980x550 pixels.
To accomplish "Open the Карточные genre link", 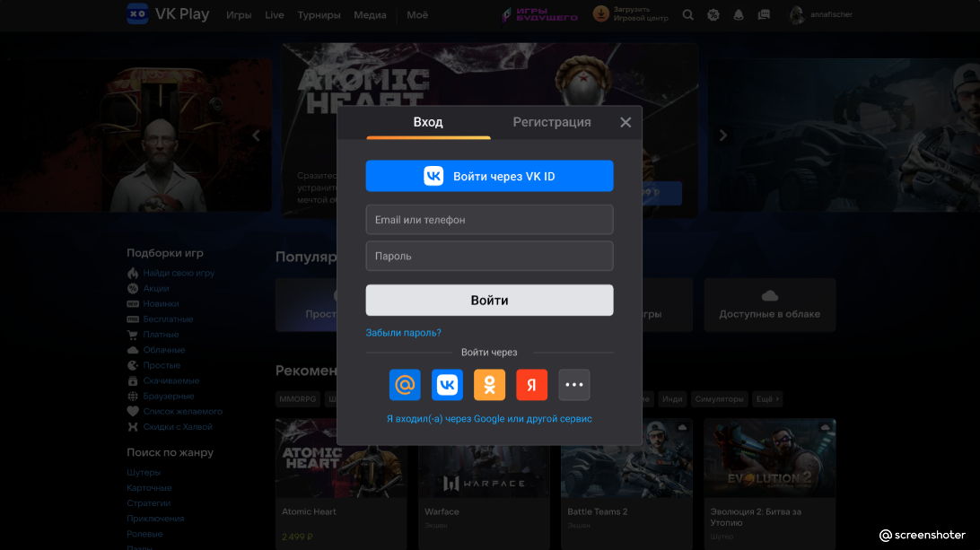I will [x=149, y=488].
